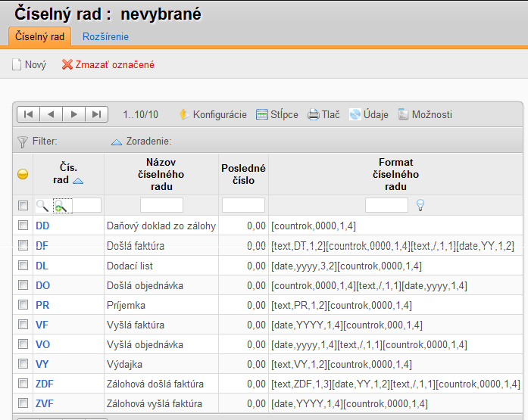The image size is (528, 420).
Task: Check the PR row checkbox
Action: coord(23,305)
